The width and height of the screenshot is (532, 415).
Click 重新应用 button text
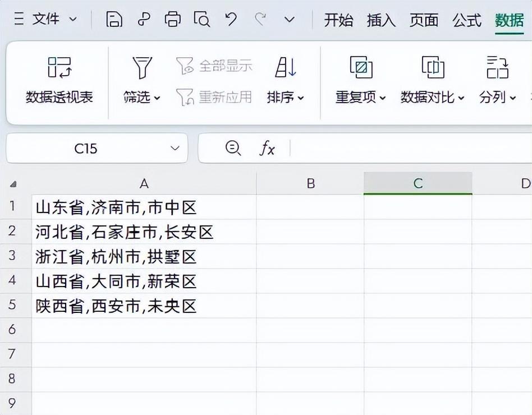click(225, 98)
